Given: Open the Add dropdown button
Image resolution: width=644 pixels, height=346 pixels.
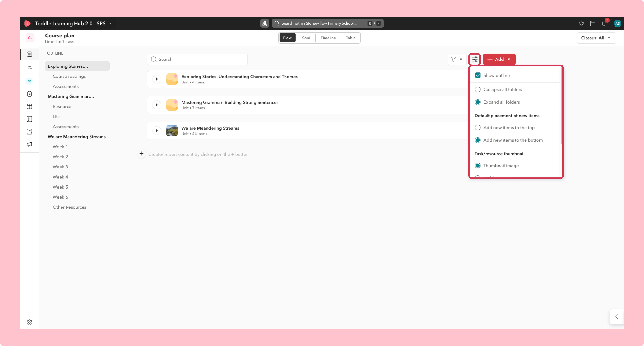Looking at the screenshot, I should (x=499, y=59).
